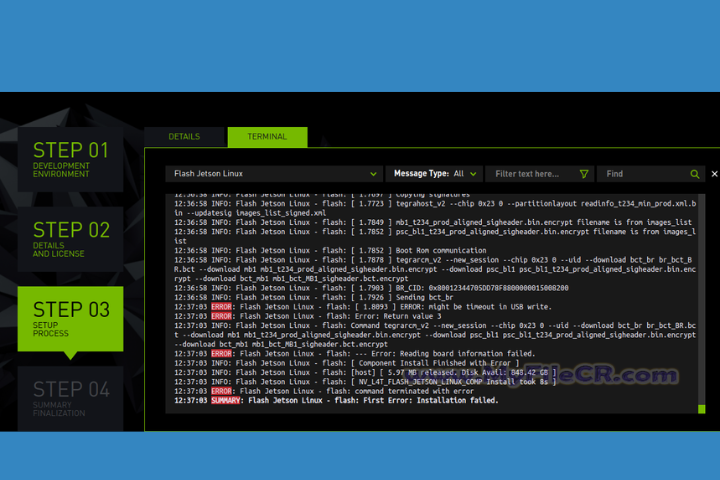Image resolution: width=720 pixels, height=480 pixels.
Task: Select the Terminal tab
Action: tap(267, 137)
